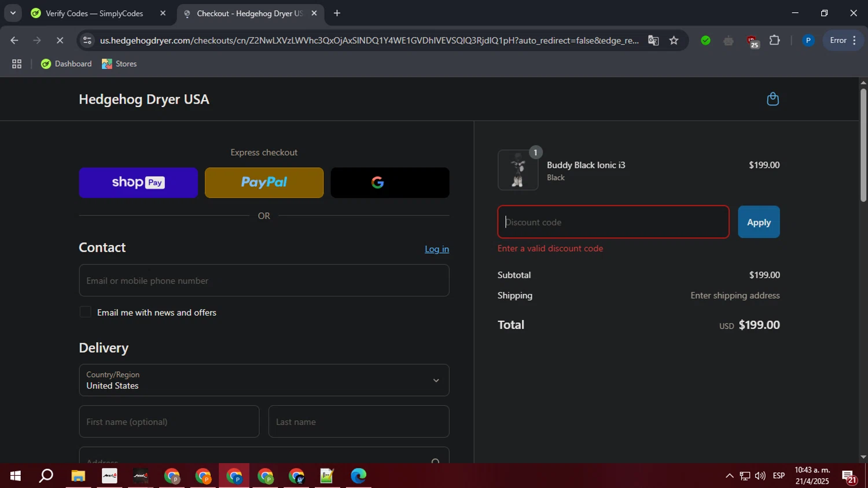Click the browser address bar URL
The height and width of the screenshot is (488, 868).
tap(369, 41)
